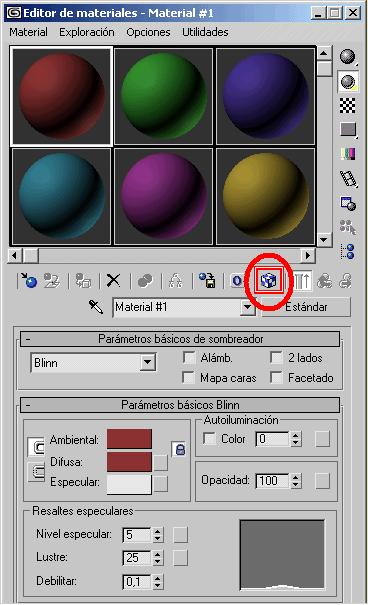Click the Video Color Check icon
The image size is (368, 605).
pyautogui.click(x=348, y=154)
